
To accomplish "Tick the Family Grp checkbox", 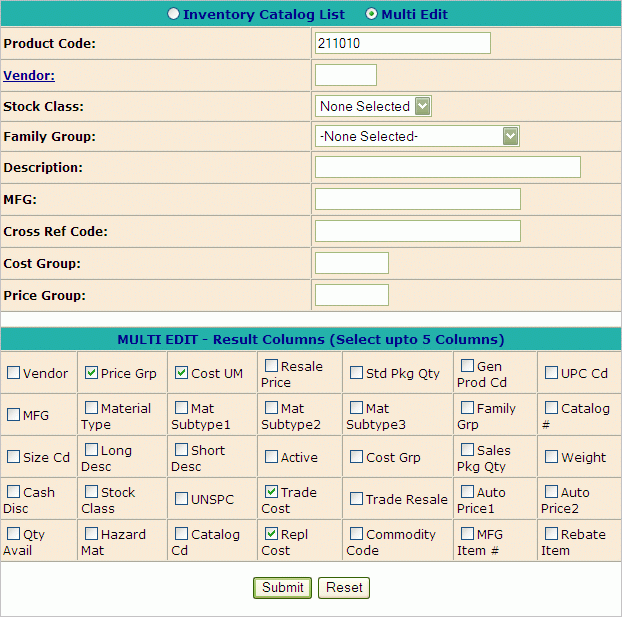I will click(467, 407).
